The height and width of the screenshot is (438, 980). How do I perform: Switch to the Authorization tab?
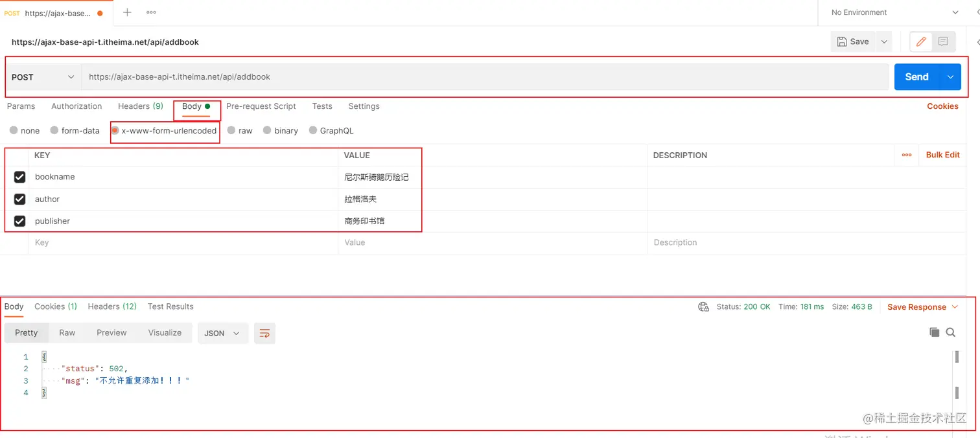point(76,106)
